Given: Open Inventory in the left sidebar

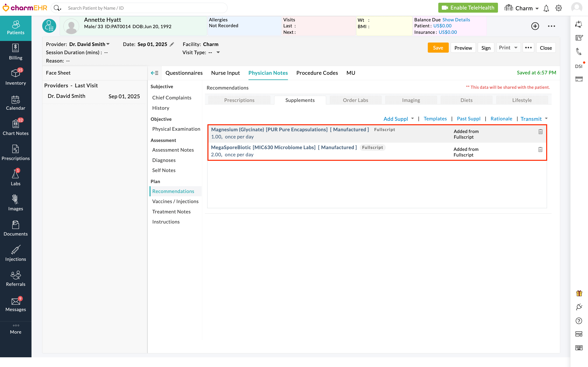Looking at the screenshot, I should pos(16,77).
